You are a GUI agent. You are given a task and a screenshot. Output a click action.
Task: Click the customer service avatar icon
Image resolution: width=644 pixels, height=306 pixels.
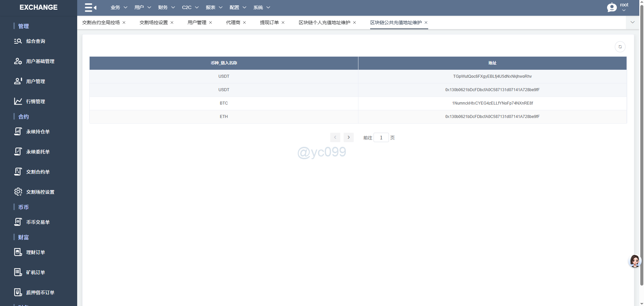tap(634, 261)
